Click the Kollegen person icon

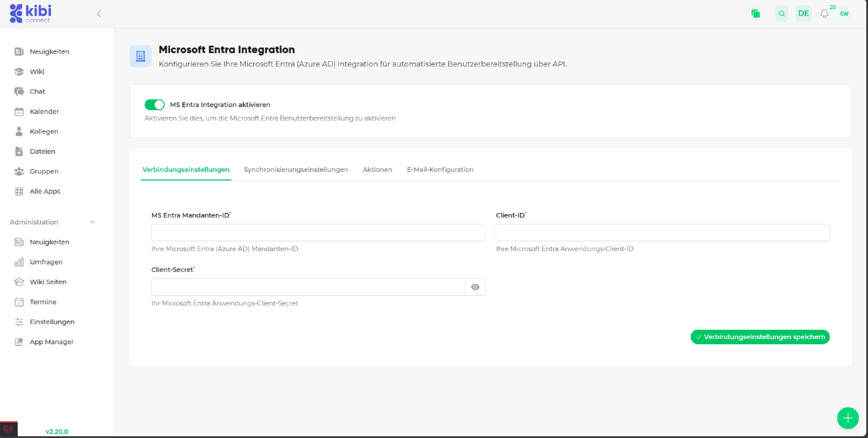19,131
